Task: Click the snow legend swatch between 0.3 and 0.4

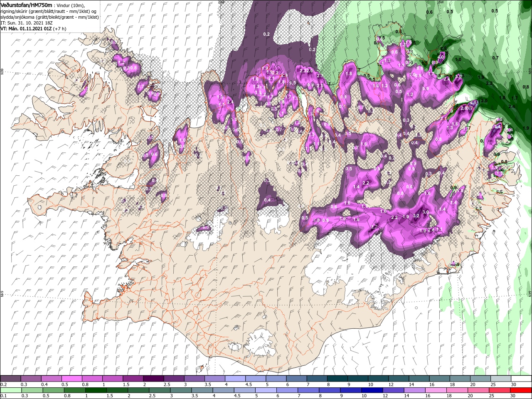Action: coord(31,379)
